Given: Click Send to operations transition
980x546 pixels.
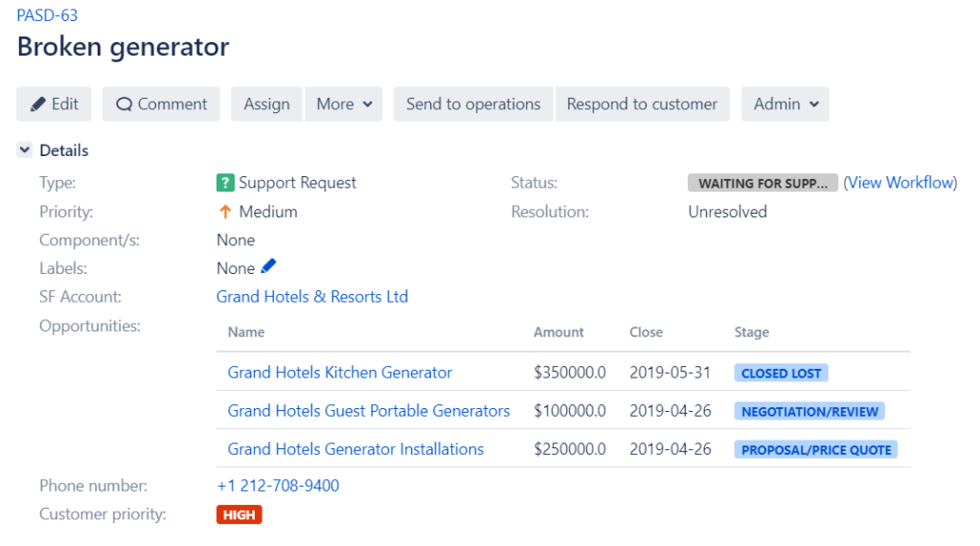Looking at the screenshot, I should point(473,104).
